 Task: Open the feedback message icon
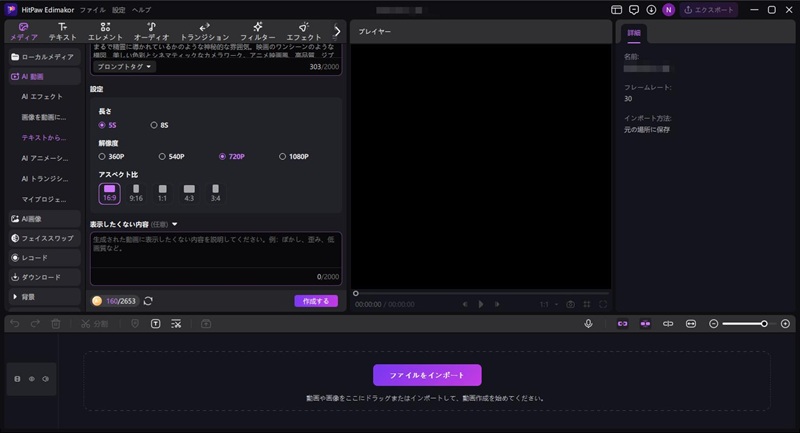[x=634, y=10]
